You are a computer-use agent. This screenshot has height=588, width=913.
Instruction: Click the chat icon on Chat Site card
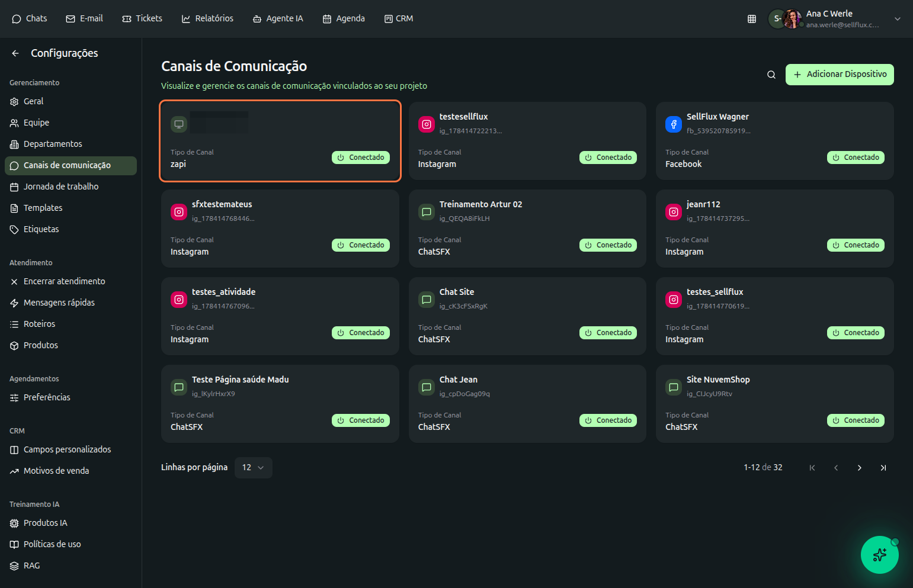[x=427, y=300]
